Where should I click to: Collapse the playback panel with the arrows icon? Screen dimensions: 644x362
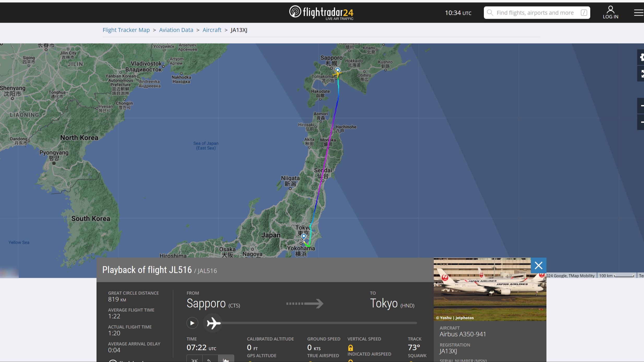[x=194, y=360]
